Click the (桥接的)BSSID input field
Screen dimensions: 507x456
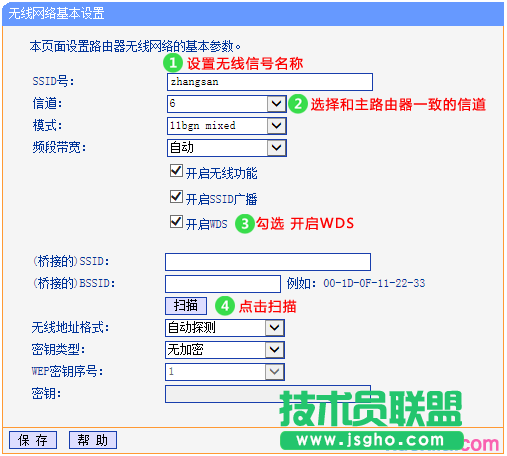click(223, 284)
